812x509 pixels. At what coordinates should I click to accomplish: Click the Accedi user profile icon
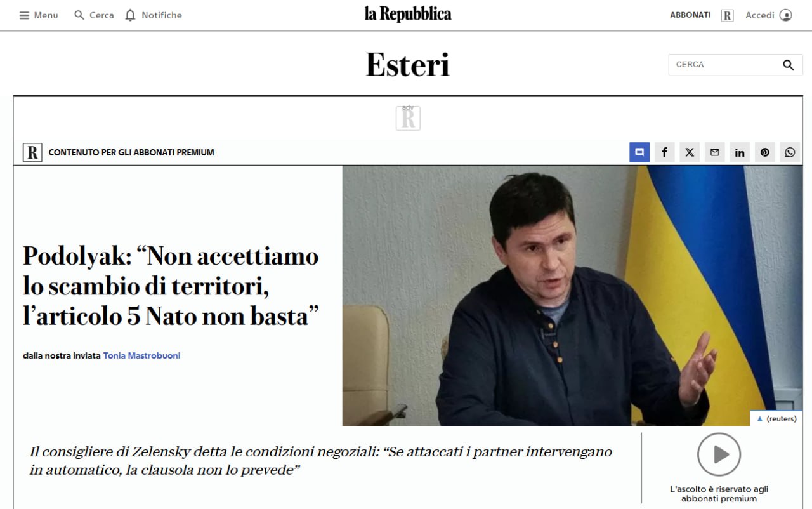(x=785, y=15)
